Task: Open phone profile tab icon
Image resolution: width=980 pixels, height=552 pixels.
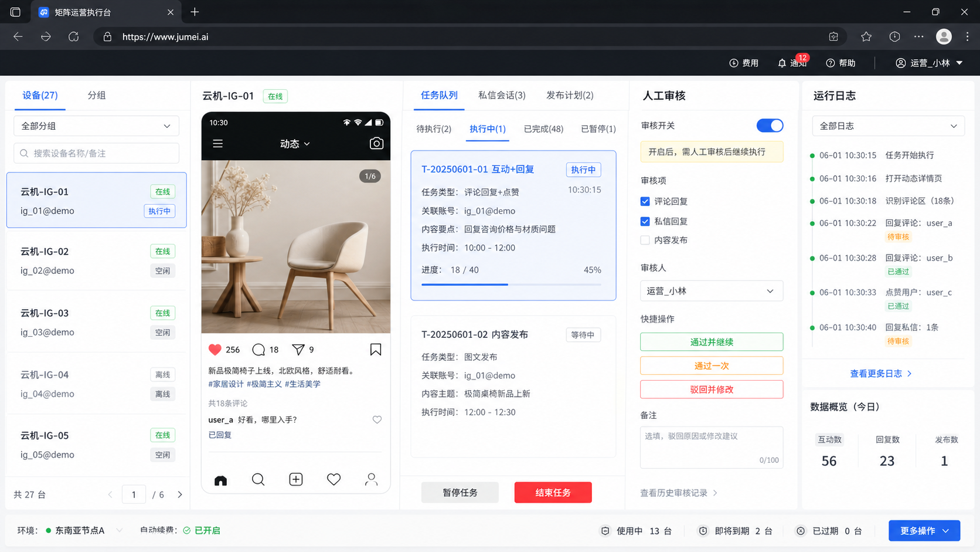Action: click(371, 480)
